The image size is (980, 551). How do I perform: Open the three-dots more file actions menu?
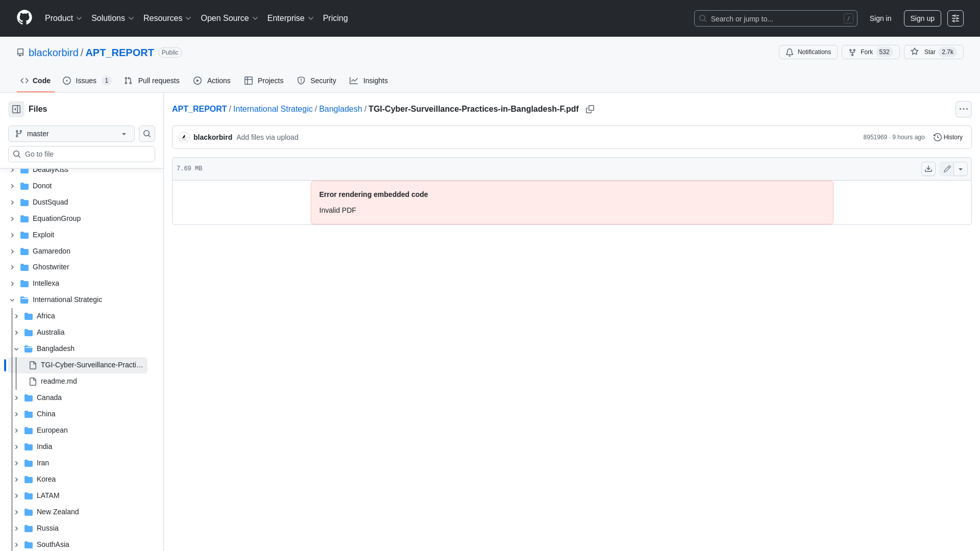coord(964,109)
